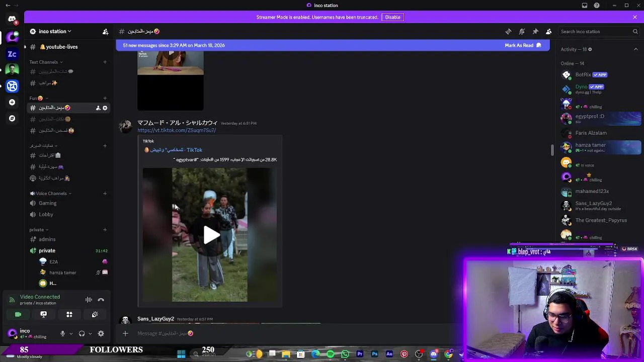Open headphone output options chevron
This screenshot has width=644, height=362.
tap(90, 333)
